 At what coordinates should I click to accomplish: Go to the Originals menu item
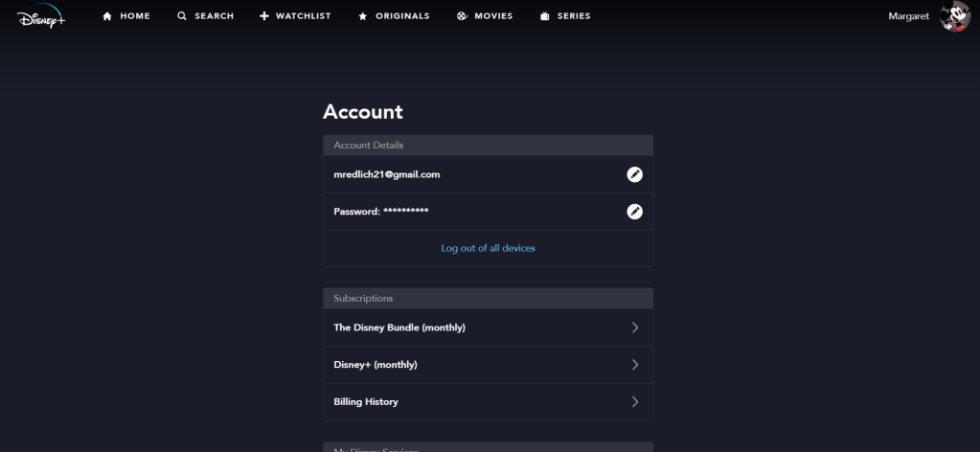[401, 16]
